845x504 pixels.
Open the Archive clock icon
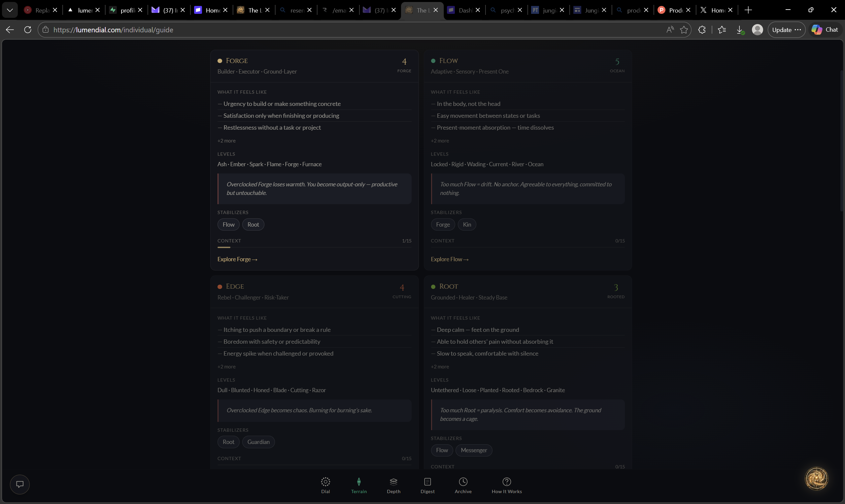[463, 482]
